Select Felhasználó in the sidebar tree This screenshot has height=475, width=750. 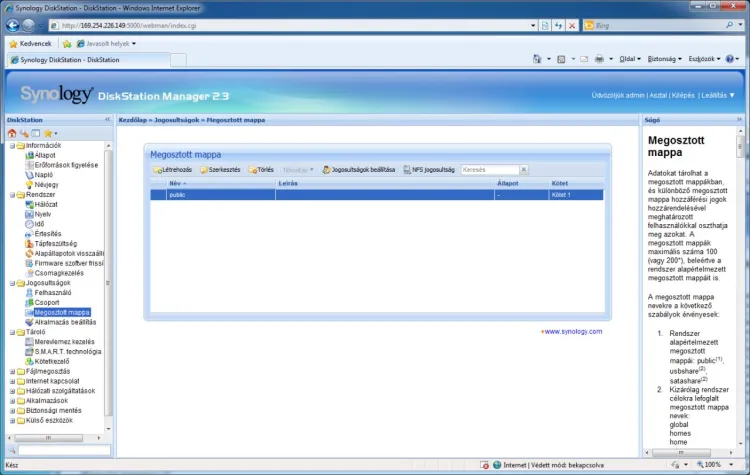pos(51,293)
